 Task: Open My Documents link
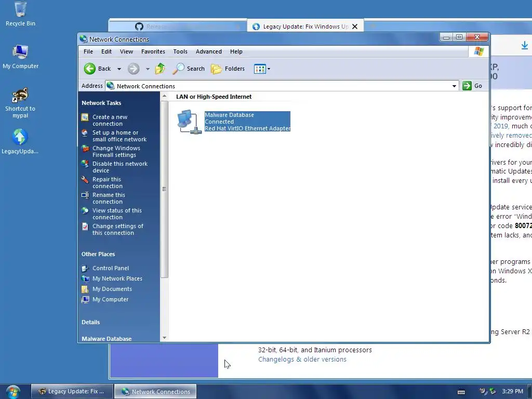point(112,289)
